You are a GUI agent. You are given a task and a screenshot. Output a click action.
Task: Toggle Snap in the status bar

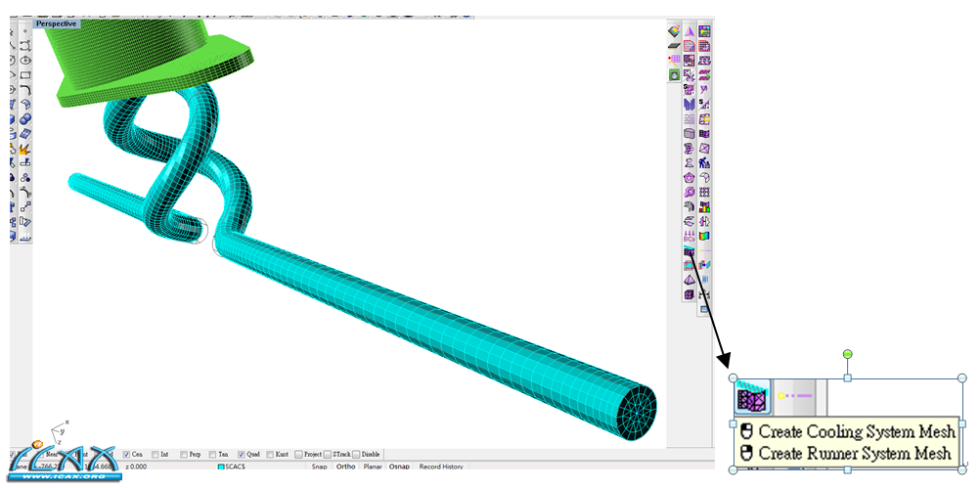pos(320,466)
